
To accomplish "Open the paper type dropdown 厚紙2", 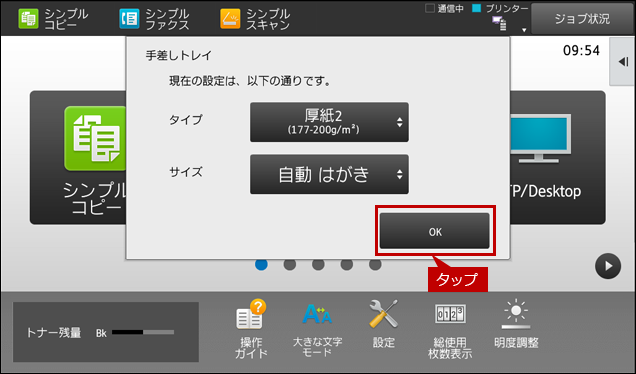I will pyautogui.click(x=329, y=122).
